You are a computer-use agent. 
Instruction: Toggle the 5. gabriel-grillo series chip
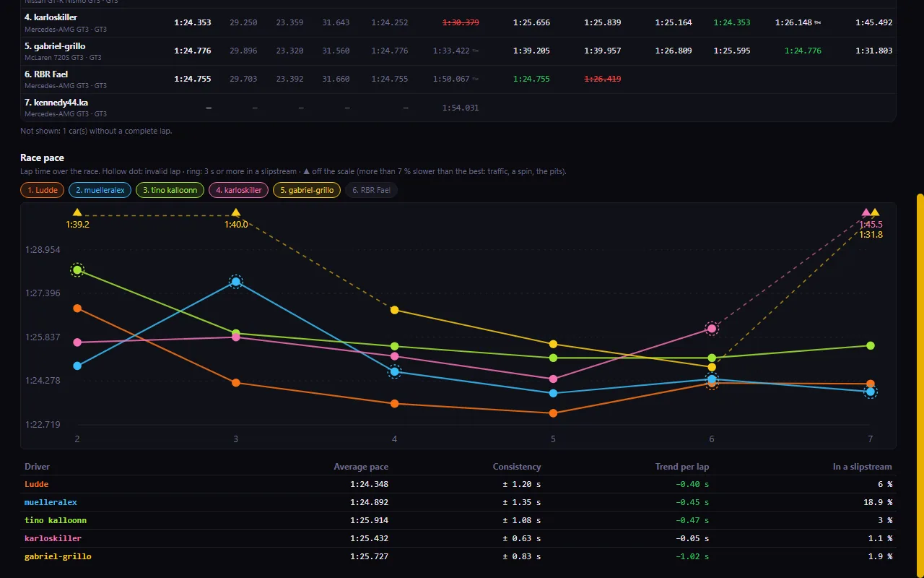307,190
